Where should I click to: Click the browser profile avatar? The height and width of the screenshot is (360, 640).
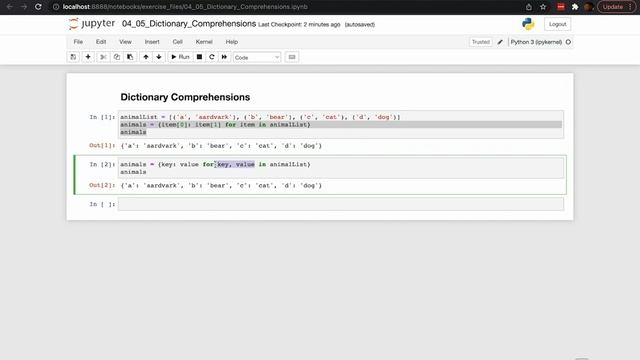[589, 7]
